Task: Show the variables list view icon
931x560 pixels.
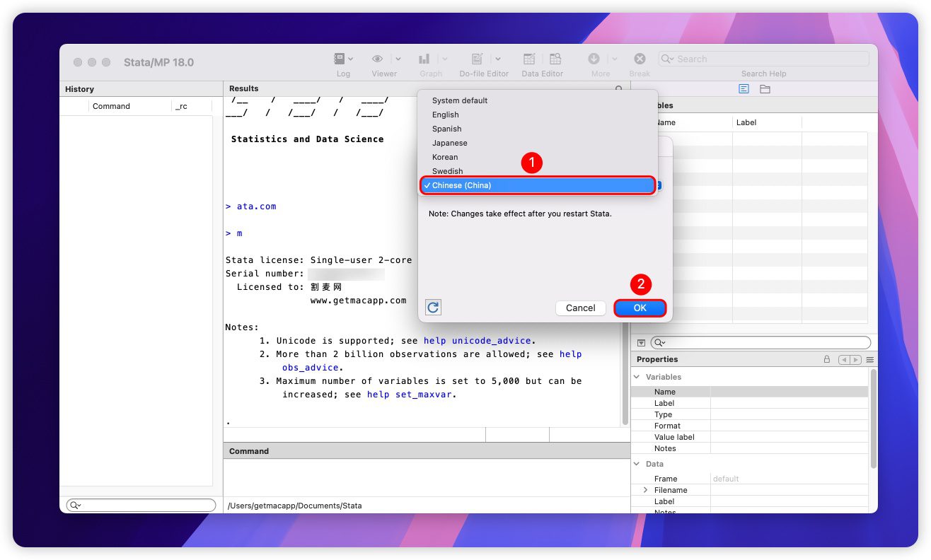Action: tap(744, 89)
